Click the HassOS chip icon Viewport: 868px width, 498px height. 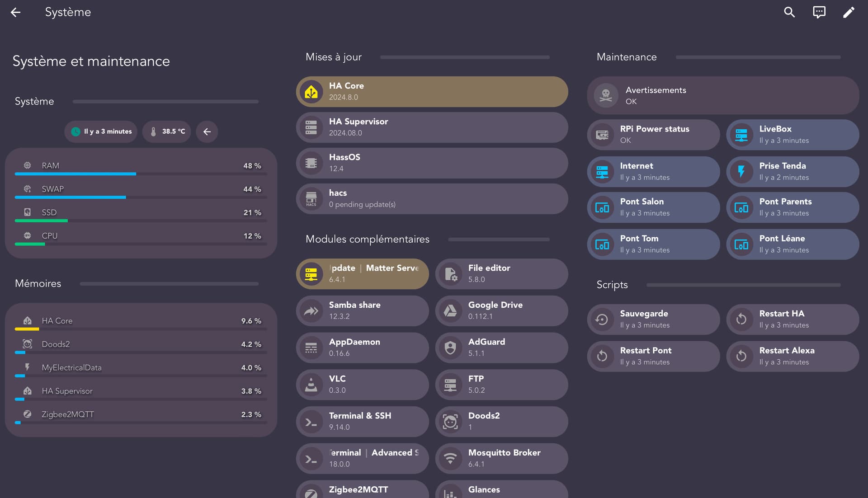pyautogui.click(x=311, y=163)
